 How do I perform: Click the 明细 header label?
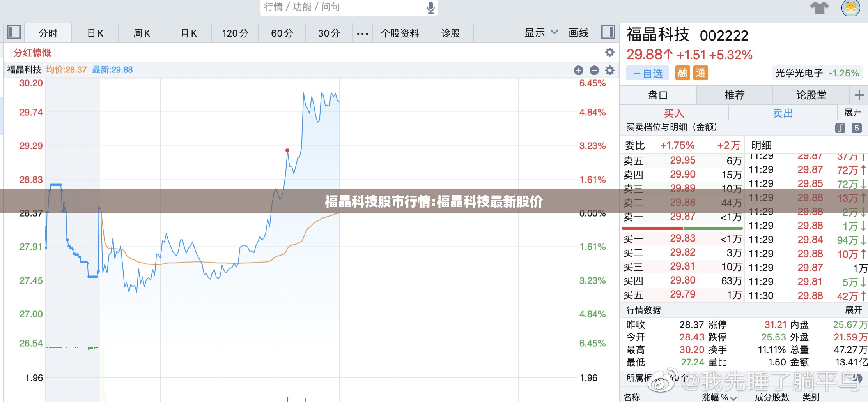tap(762, 145)
